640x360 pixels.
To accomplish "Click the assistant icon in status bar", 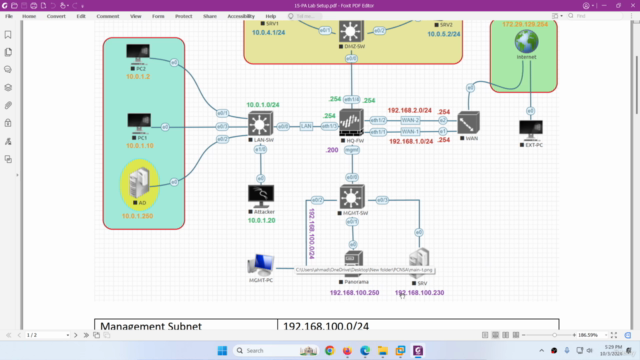I will [628, 335].
